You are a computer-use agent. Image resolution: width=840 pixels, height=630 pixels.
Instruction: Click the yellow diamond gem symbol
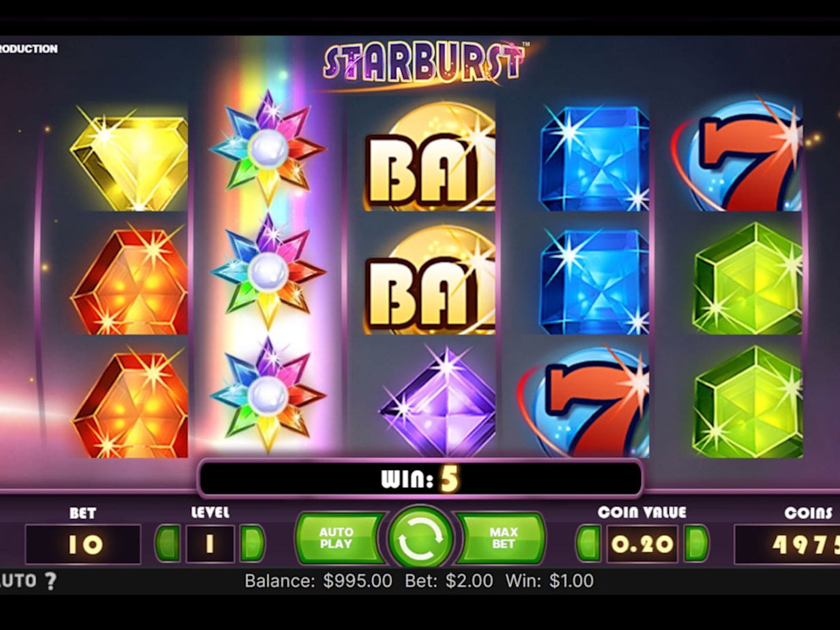pyautogui.click(x=129, y=159)
